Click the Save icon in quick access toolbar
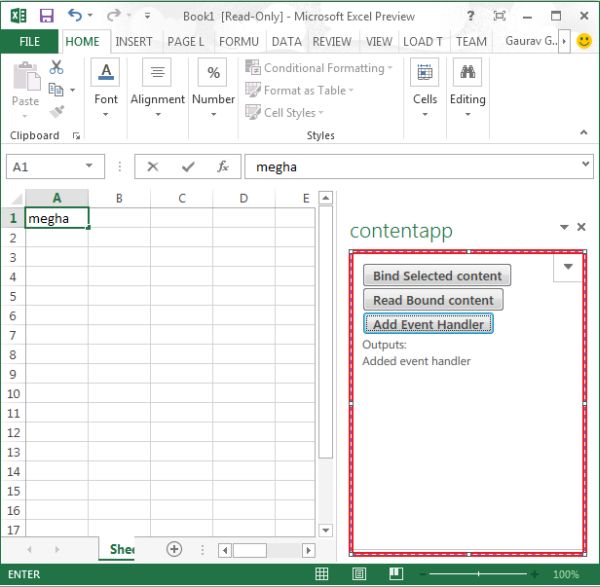This screenshot has width=600, height=587. (x=46, y=16)
